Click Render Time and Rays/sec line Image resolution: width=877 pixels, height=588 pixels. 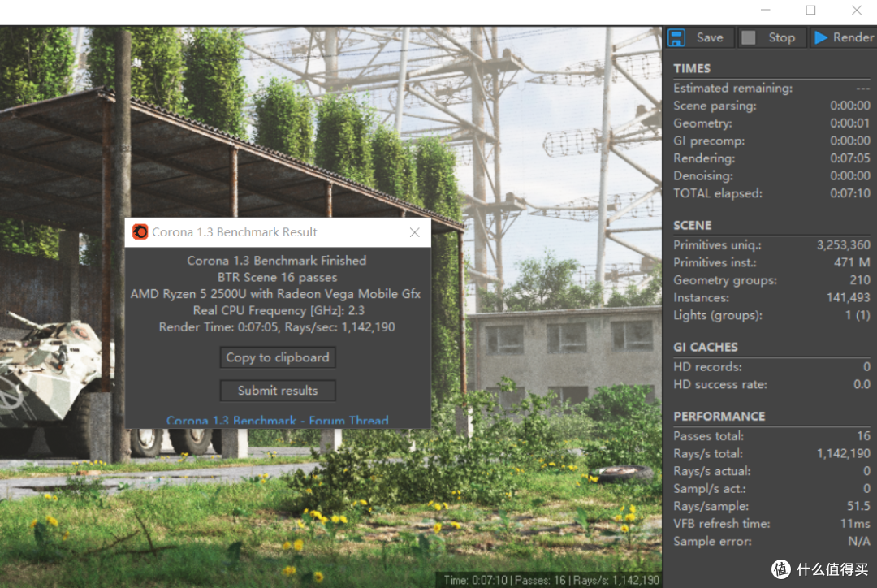point(277,327)
